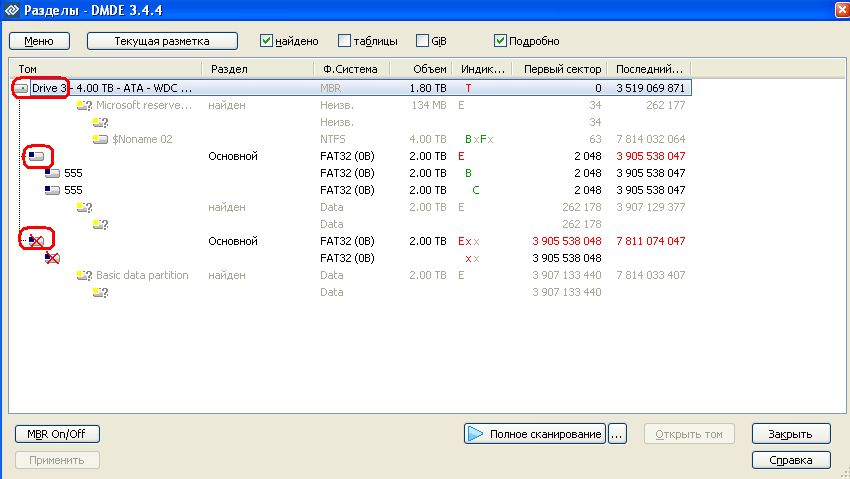This screenshot has height=479, width=850.
Task: Click the NTFS file system cell
Action: coord(332,139)
